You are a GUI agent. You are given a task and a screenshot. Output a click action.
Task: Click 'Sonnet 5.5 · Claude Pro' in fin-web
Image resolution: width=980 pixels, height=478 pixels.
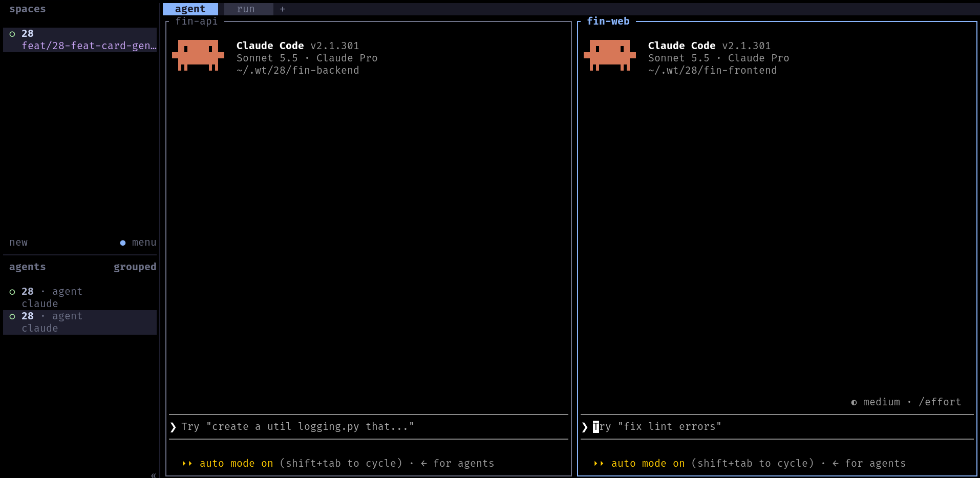click(719, 58)
